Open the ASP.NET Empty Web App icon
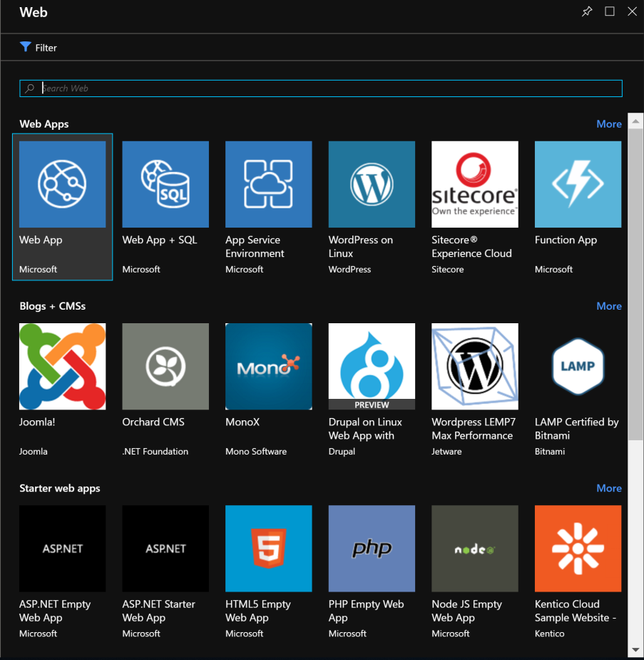The height and width of the screenshot is (660, 644). coord(62,549)
